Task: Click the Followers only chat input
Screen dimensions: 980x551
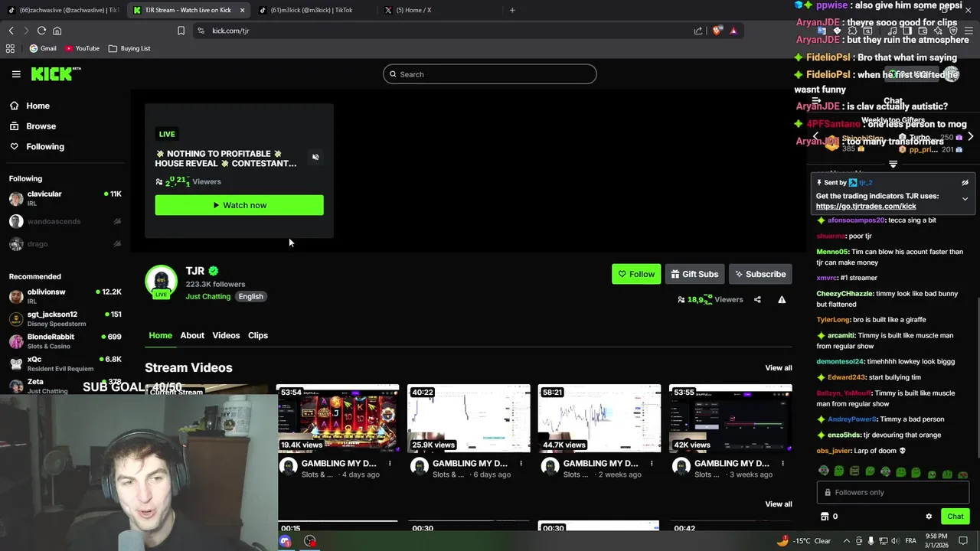Action: coord(893,493)
